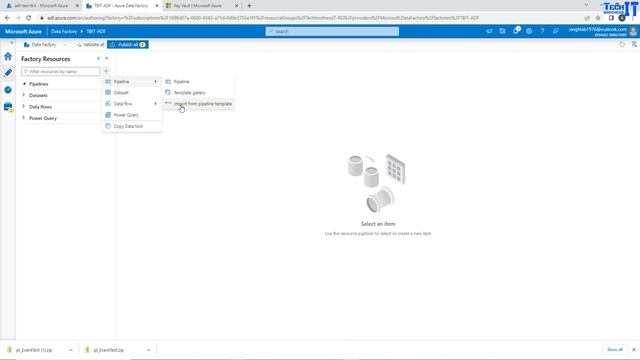Open the notifications bell icon

coord(516,31)
